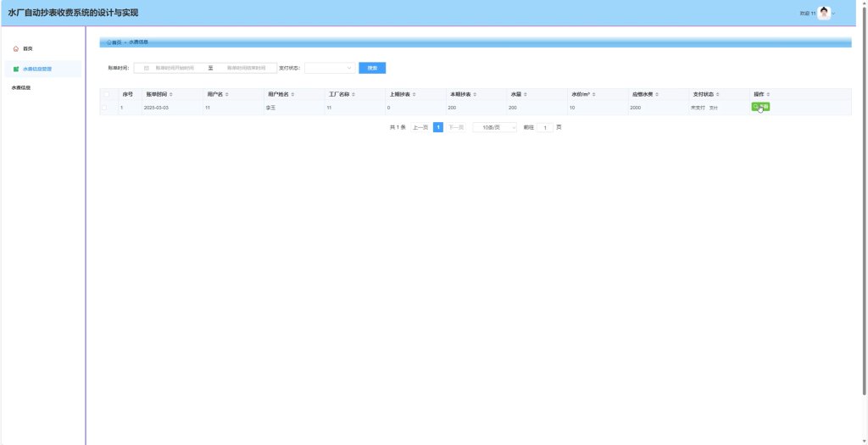The height and width of the screenshot is (445, 868).
Task: Click the 支付 link in row 1
Action: [x=714, y=108]
